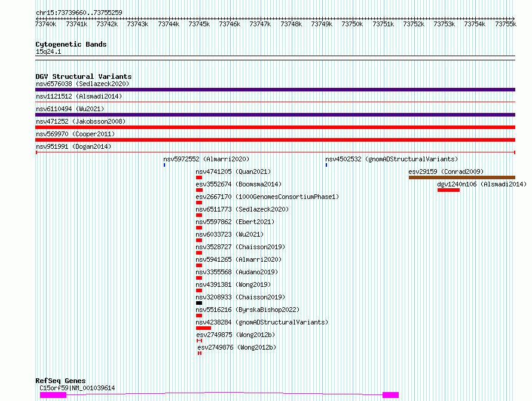The image size is (532, 401).
Task: Click the red bar under nsv569970
Action: 275,140
